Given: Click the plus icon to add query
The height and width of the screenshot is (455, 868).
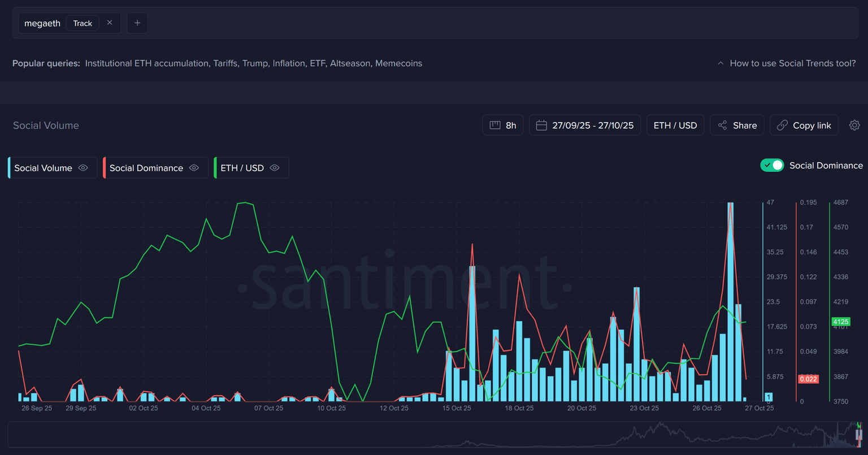Looking at the screenshot, I should pos(137,23).
